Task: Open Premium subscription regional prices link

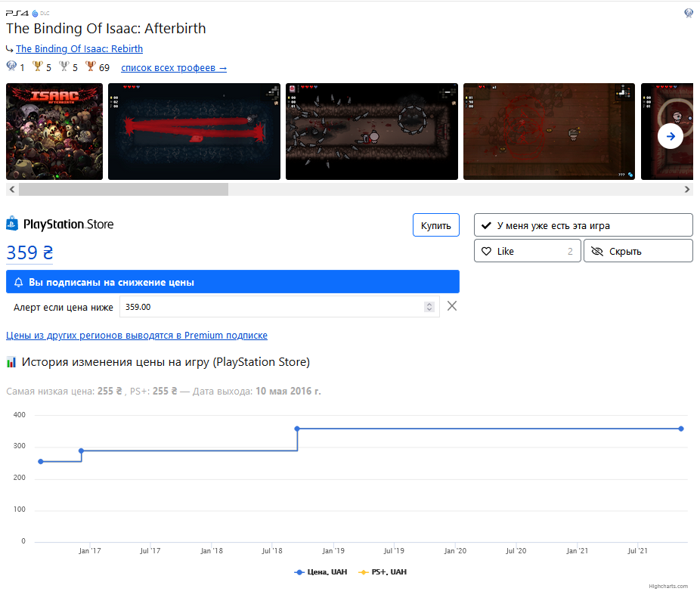Action: (137, 336)
